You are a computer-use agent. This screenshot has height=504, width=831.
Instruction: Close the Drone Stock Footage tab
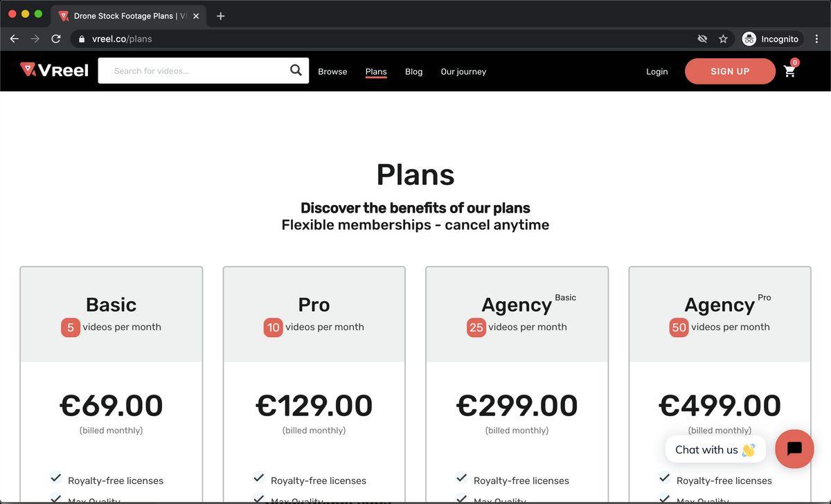[196, 16]
